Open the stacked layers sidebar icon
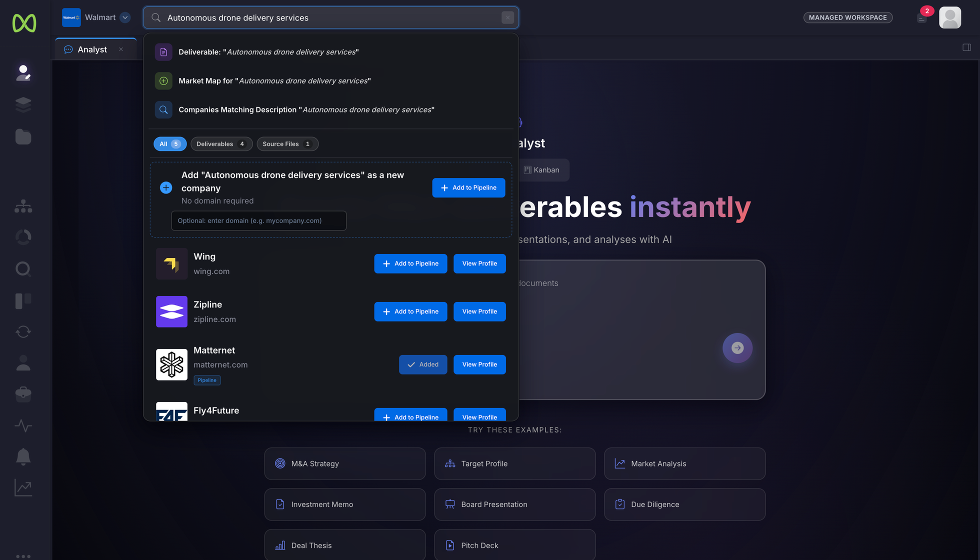The width and height of the screenshot is (980, 560). 23,104
